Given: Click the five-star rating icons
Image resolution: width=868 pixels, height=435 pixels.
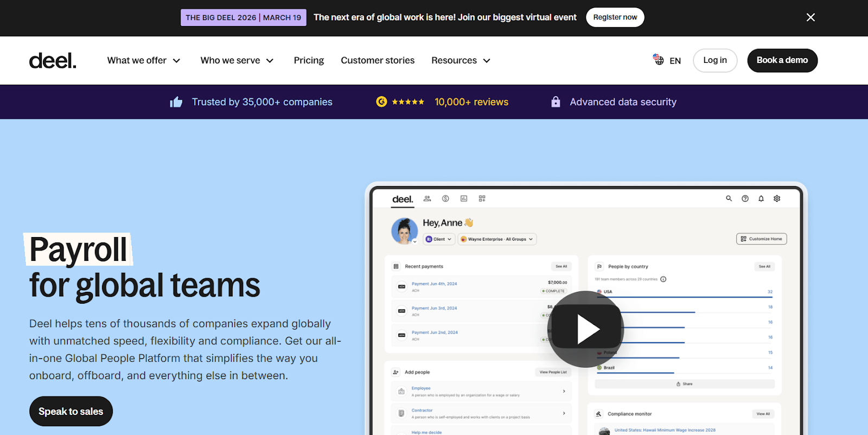Looking at the screenshot, I should click(408, 102).
